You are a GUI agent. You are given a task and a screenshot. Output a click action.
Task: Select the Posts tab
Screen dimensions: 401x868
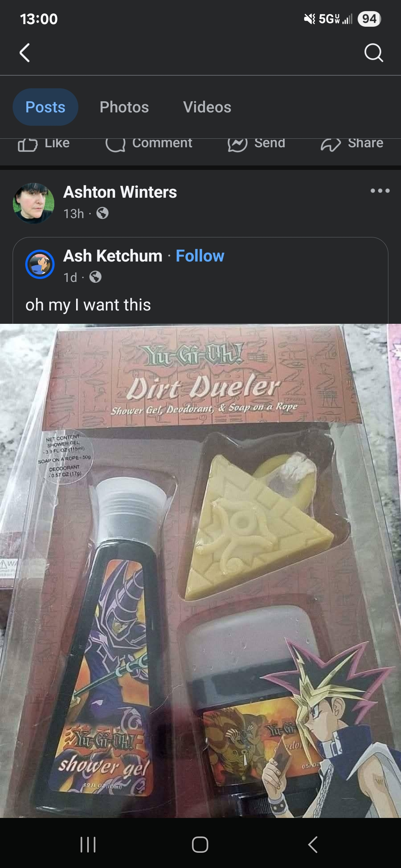[x=45, y=107]
